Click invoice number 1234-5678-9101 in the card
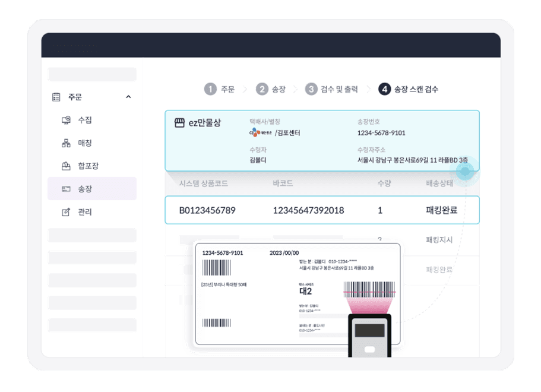 381,133
